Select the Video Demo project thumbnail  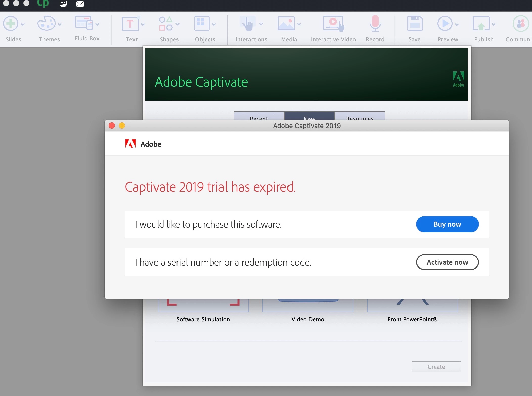tap(308, 306)
